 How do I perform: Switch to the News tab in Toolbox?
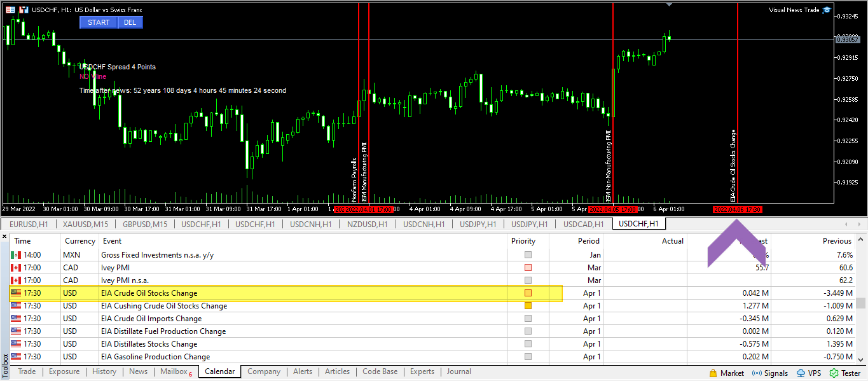(138, 371)
